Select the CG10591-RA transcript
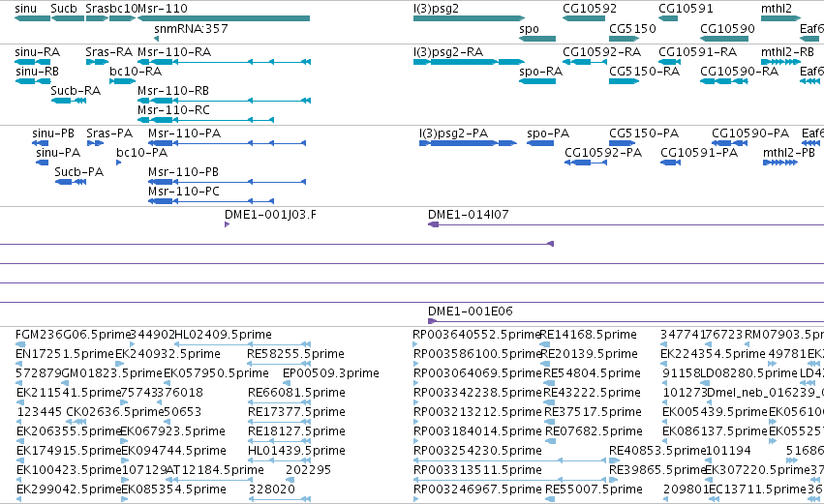The height and width of the screenshot is (504, 824). coord(669,62)
